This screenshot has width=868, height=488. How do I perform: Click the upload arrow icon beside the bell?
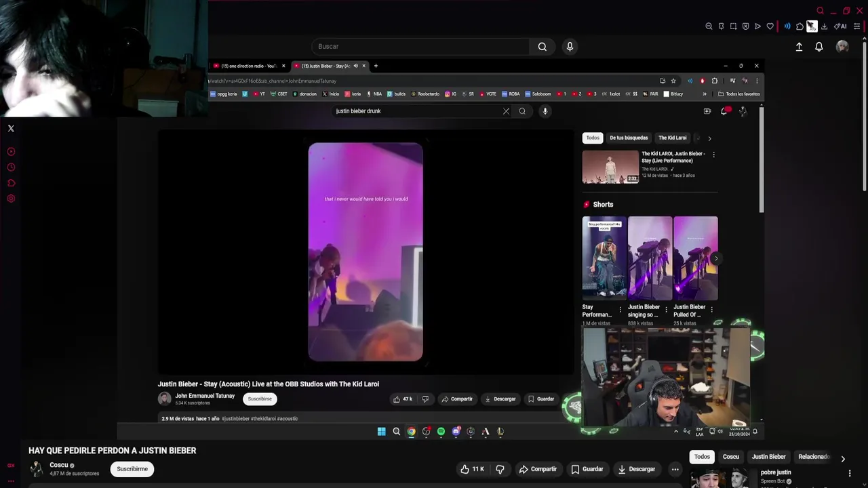tap(799, 47)
